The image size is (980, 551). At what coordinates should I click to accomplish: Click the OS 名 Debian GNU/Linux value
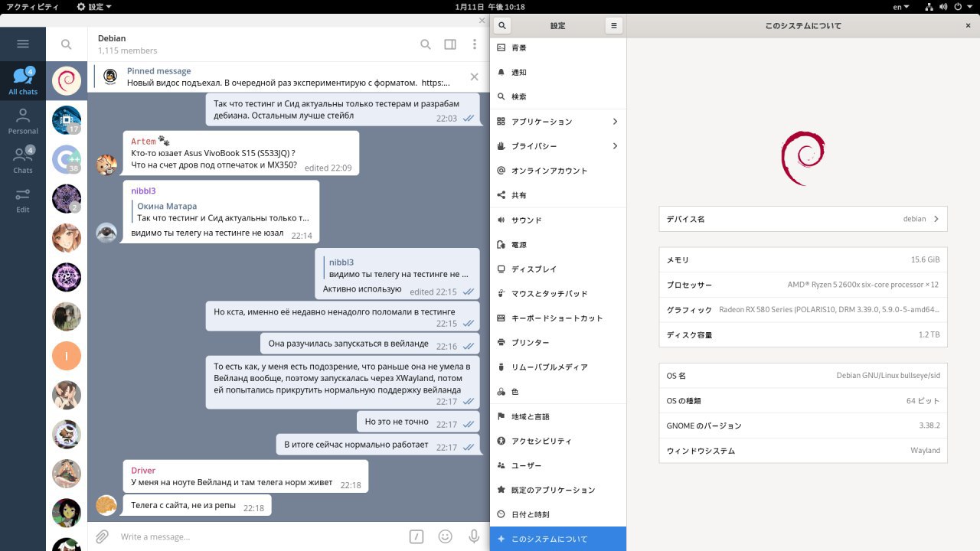click(x=888, y=376)
